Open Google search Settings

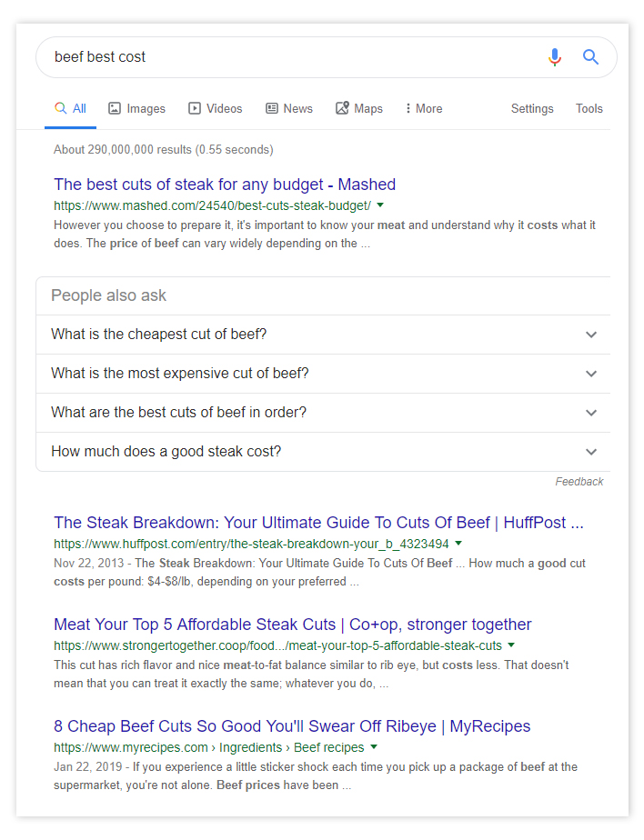point(532,108)
